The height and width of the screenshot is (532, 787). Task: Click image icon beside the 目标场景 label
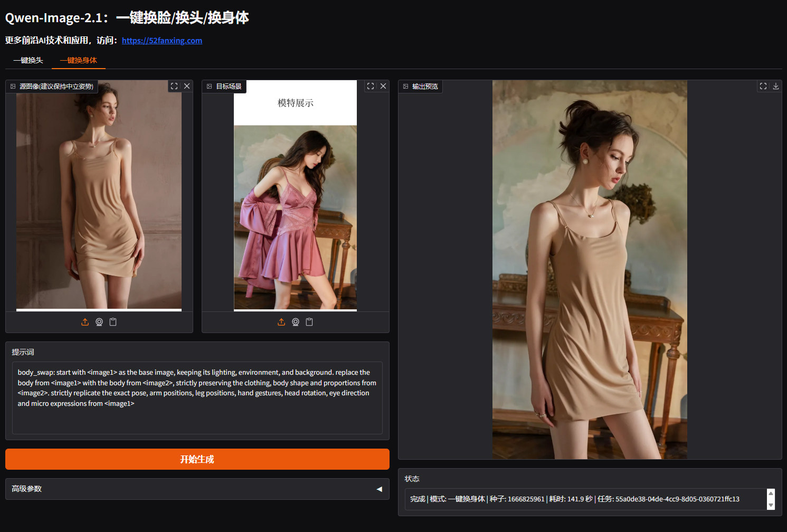[x=210, y=87]
